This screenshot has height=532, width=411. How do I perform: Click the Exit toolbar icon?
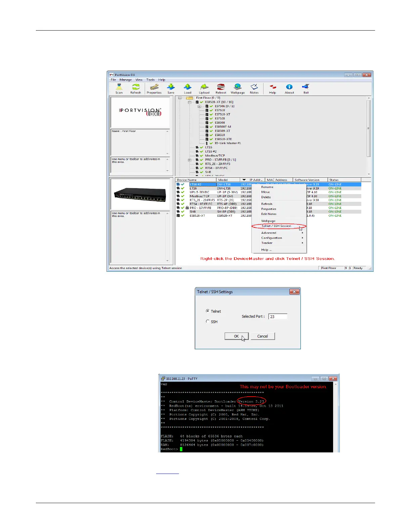pyautogui.click(x=306, y=89)
